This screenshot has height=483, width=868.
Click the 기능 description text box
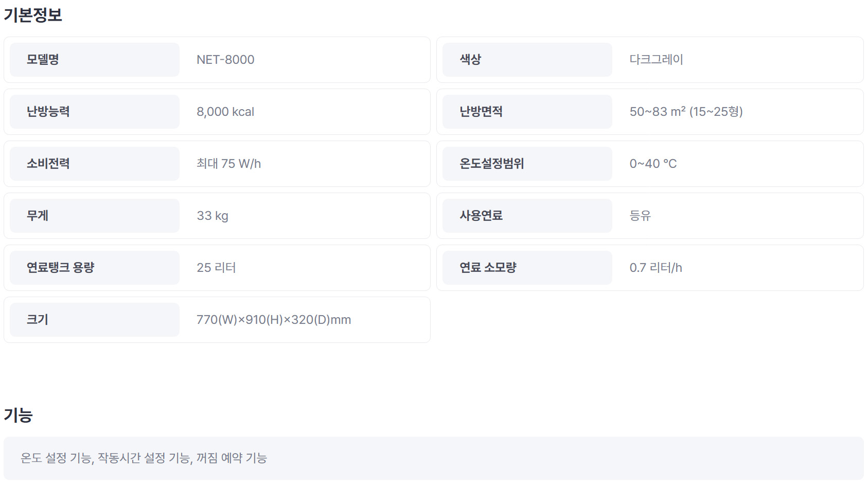pyautogui.click(x=434, y=458)
